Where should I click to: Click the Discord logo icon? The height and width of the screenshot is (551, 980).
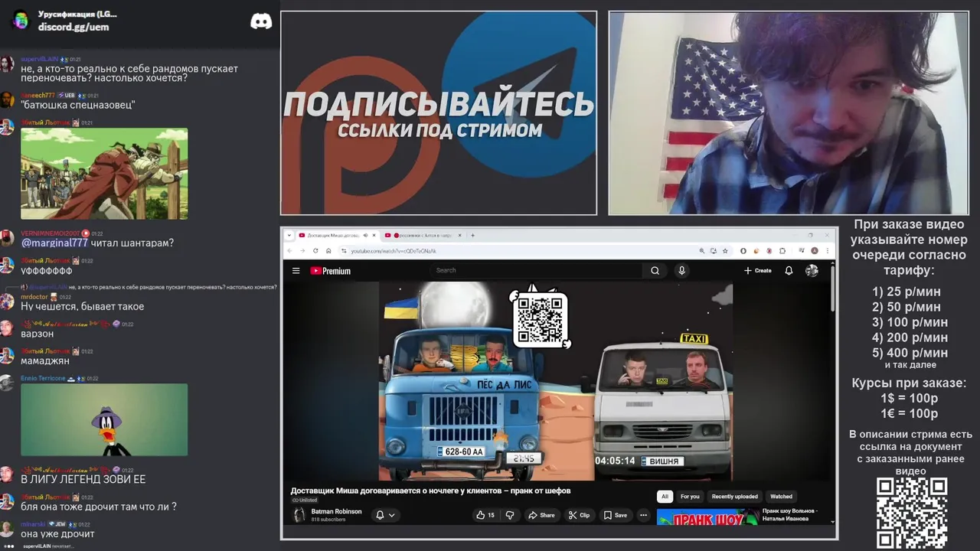(261, 21)
